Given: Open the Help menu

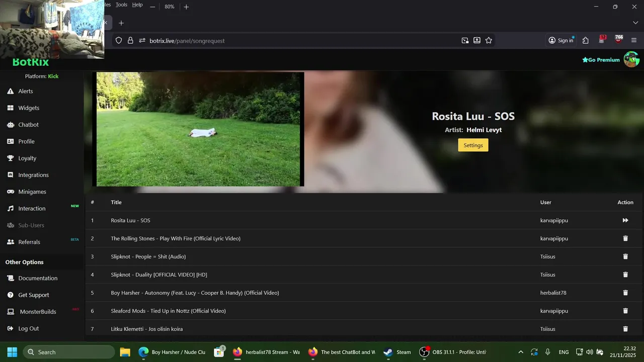Looking at the screenshot, I should (137, 5).
